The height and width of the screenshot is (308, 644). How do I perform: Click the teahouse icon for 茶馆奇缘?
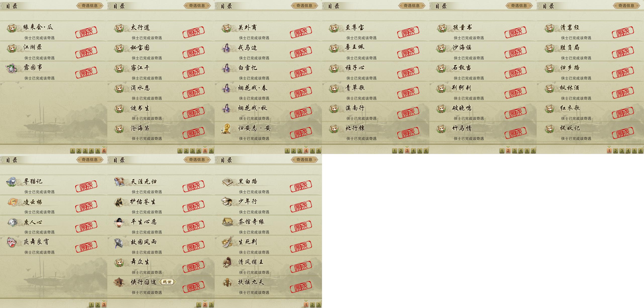point(227,222)
